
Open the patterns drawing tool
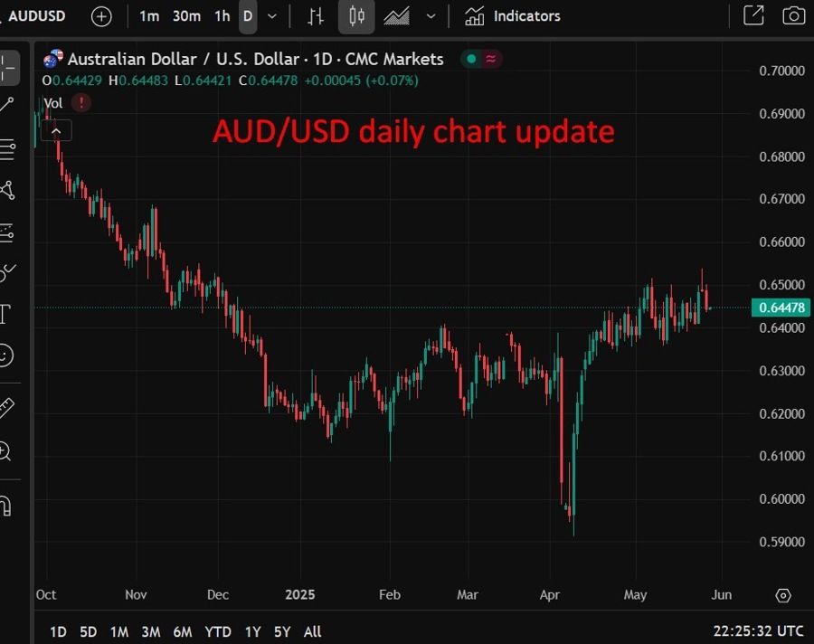pos(7,190)
